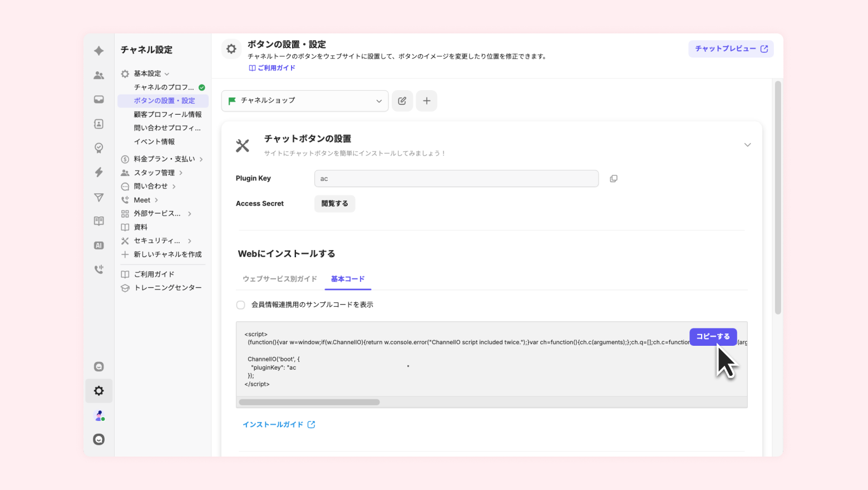Open the team members icon in left rail
The width and height of the screenshot is (868, 490).
pos(99,75)
